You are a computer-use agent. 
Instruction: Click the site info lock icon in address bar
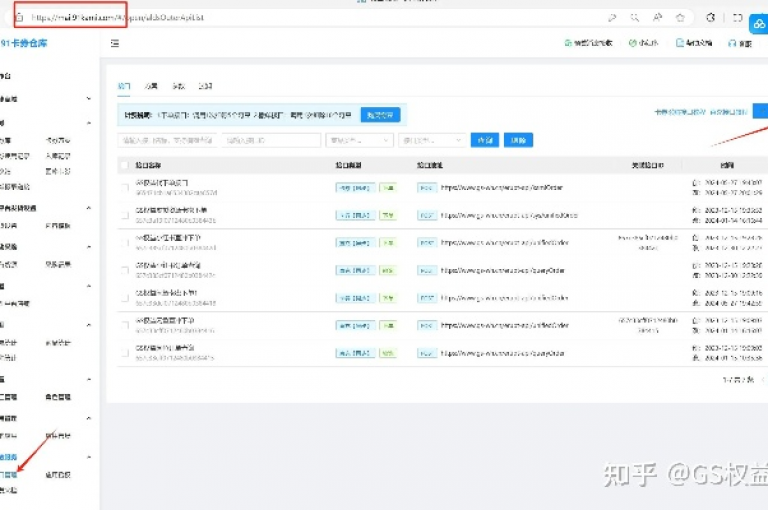coord(18,18)
